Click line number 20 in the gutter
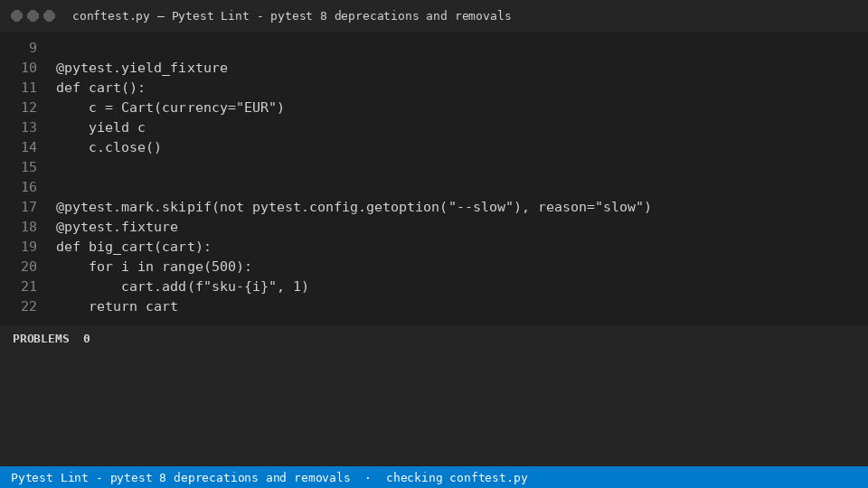868x488 pixels. [29, 267]
